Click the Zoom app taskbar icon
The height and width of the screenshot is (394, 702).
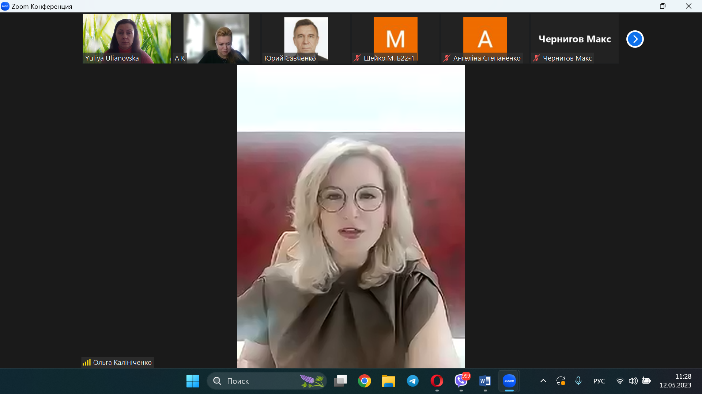(x=509, y=381)
